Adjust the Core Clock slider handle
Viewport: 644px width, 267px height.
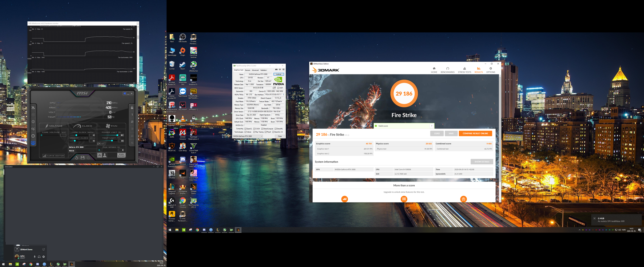point(76,135)
